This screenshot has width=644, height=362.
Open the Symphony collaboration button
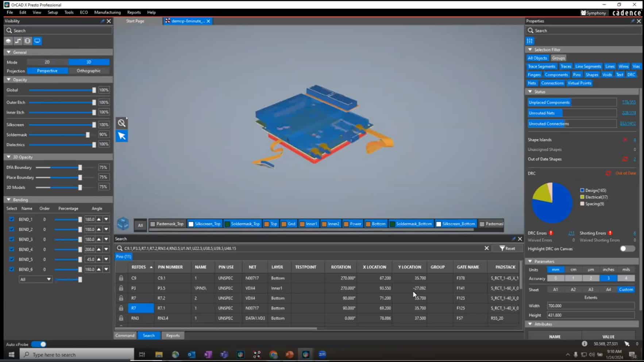pos(593,13)
